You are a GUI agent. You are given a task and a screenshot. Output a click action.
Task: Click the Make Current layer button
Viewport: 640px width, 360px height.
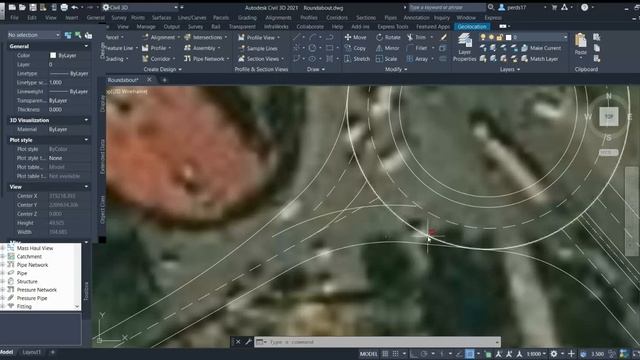[x=541, y=48]
